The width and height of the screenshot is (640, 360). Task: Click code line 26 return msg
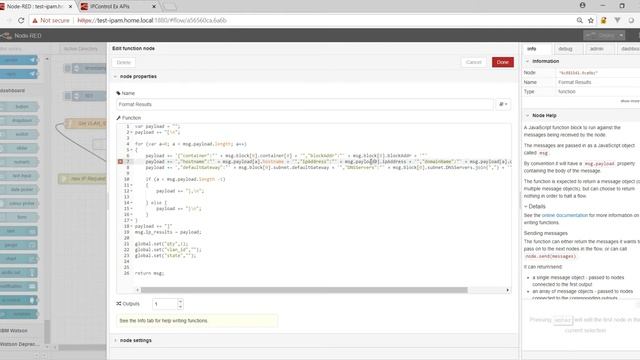(x=149, y=273)
